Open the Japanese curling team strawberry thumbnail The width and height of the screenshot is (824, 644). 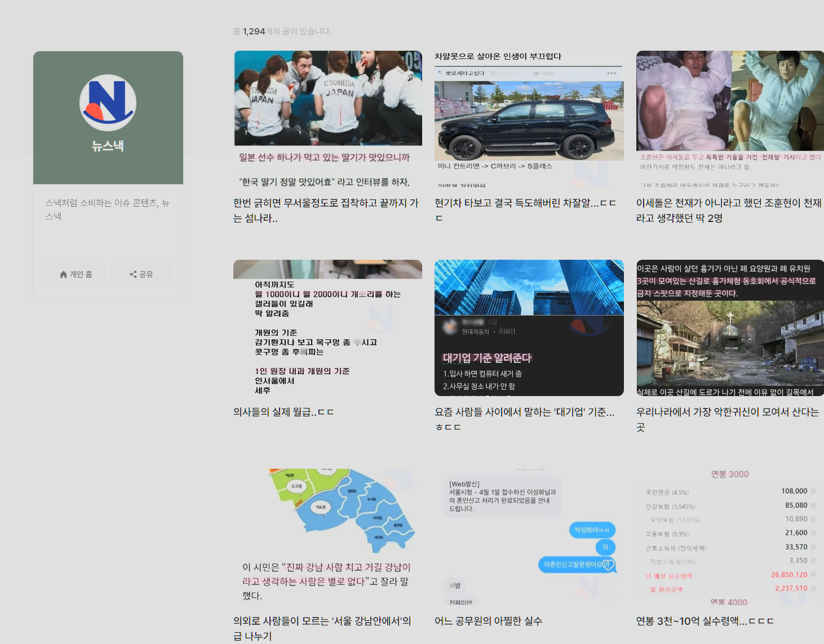327,119
